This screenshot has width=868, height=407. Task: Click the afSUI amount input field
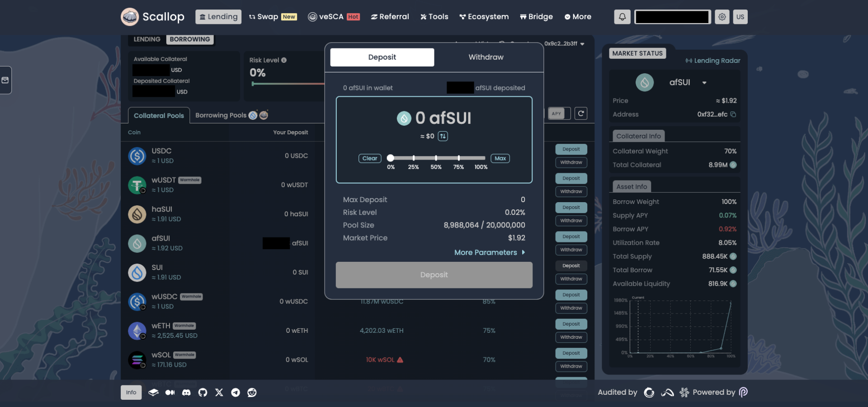click(x=434, y=118)
